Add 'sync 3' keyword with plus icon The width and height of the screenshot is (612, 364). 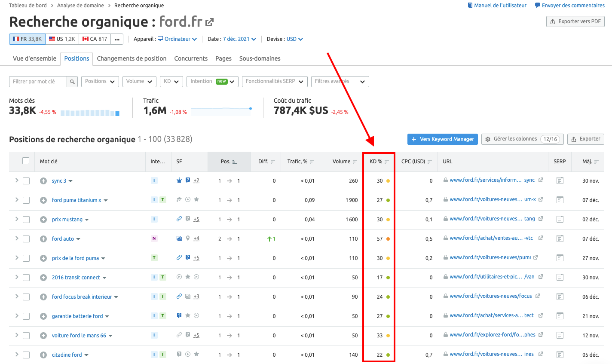coord(43,181)
